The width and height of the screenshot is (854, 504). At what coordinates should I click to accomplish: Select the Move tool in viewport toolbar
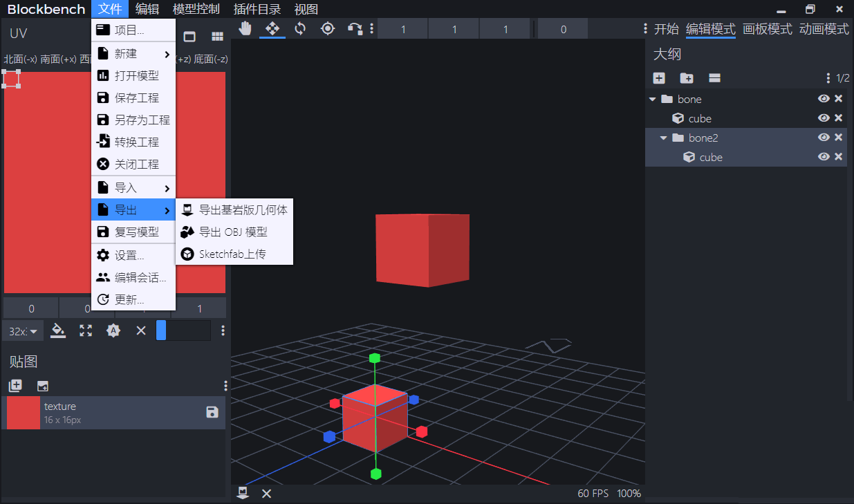pos(272,28)
